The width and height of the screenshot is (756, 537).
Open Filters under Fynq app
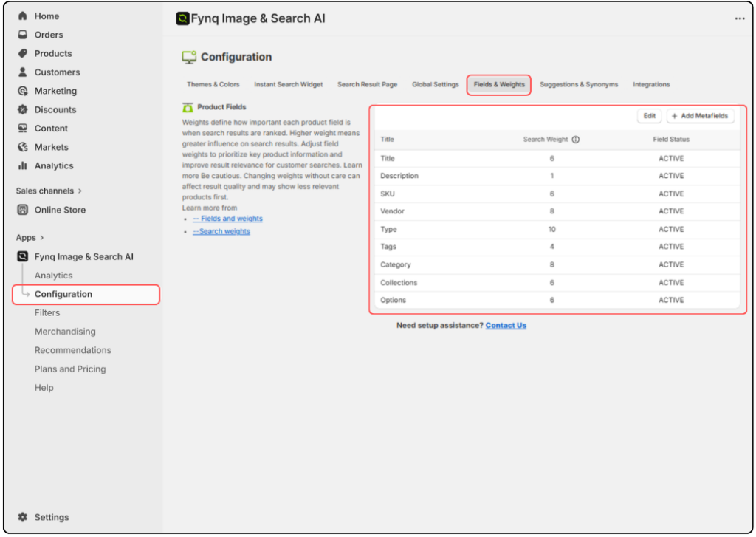click(47, 313)
